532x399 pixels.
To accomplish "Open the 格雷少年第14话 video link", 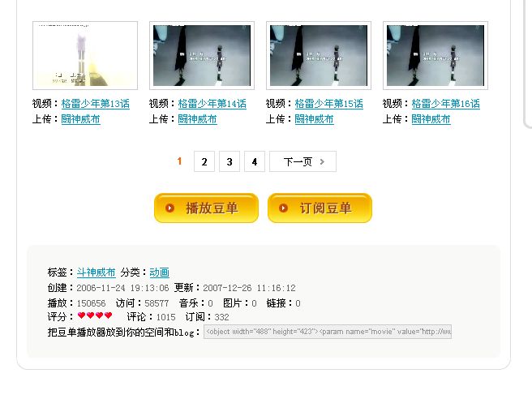I will pos(212,104).
